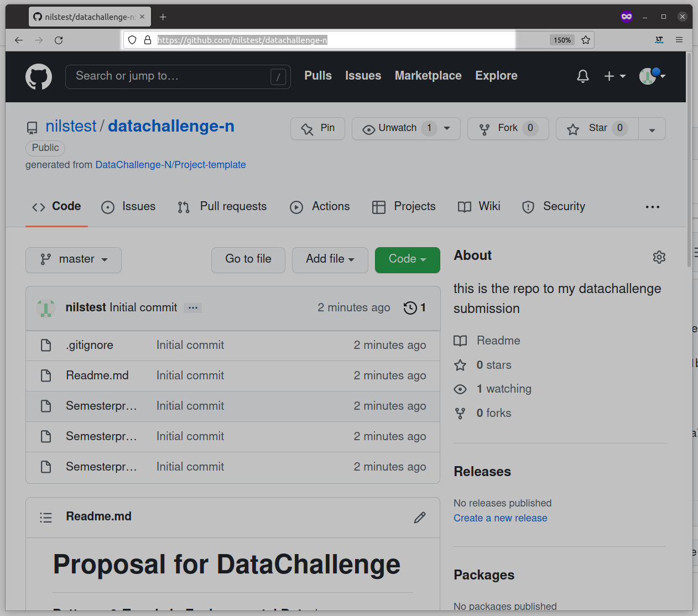Switch to the Pull requests tab
The height and width of the screenshot is (616, 698).
click(222, 207)
